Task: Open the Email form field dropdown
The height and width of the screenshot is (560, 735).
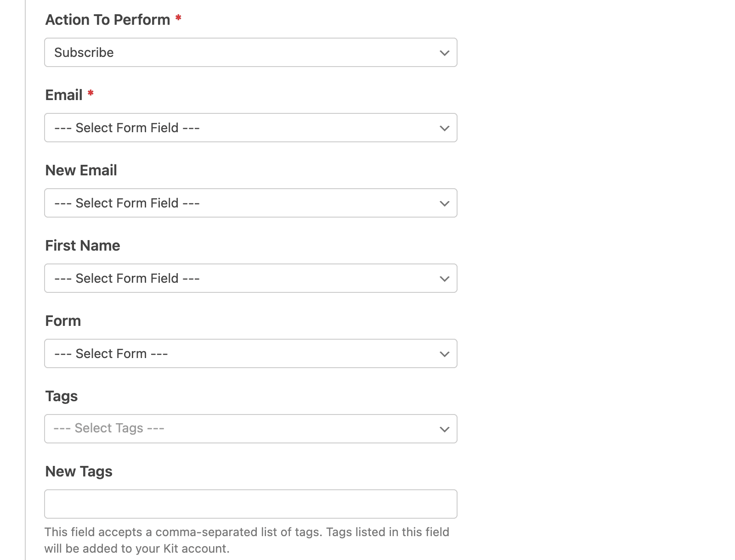Action: tap(250, 128)
